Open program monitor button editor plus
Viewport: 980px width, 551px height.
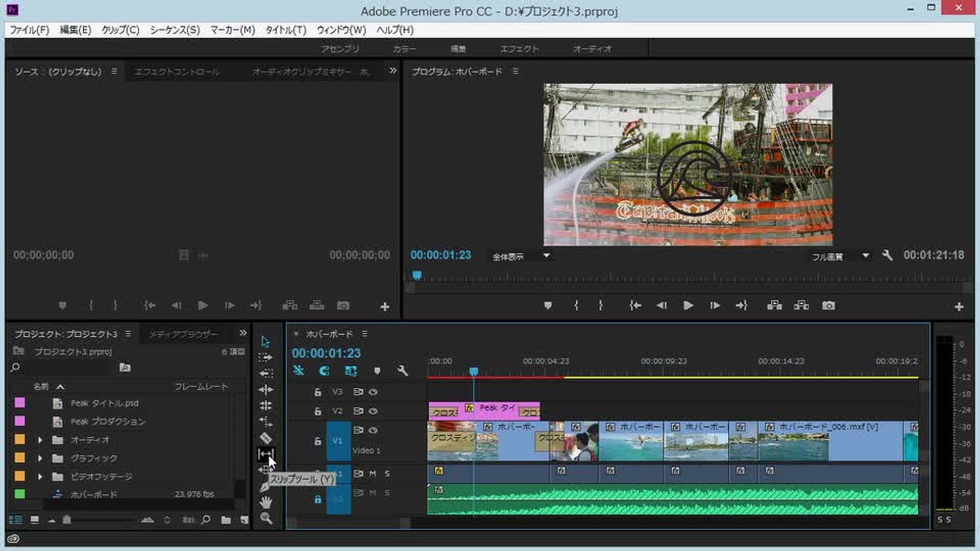959,307
